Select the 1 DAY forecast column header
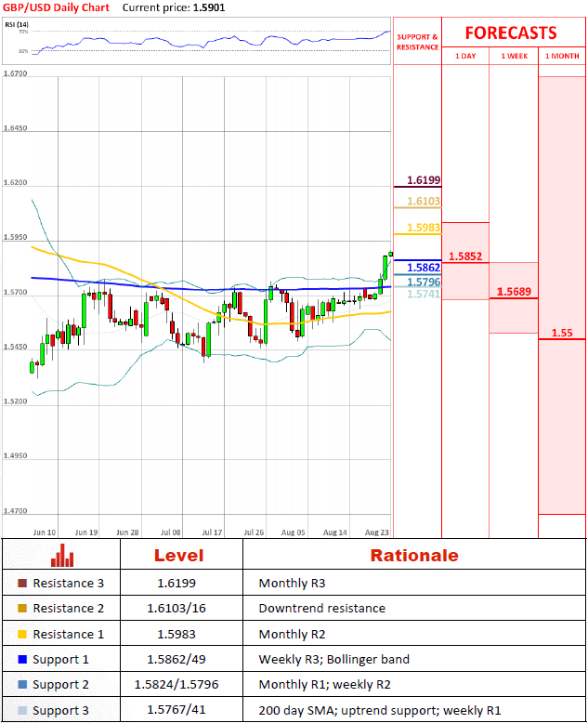 [x=465, y=56]
